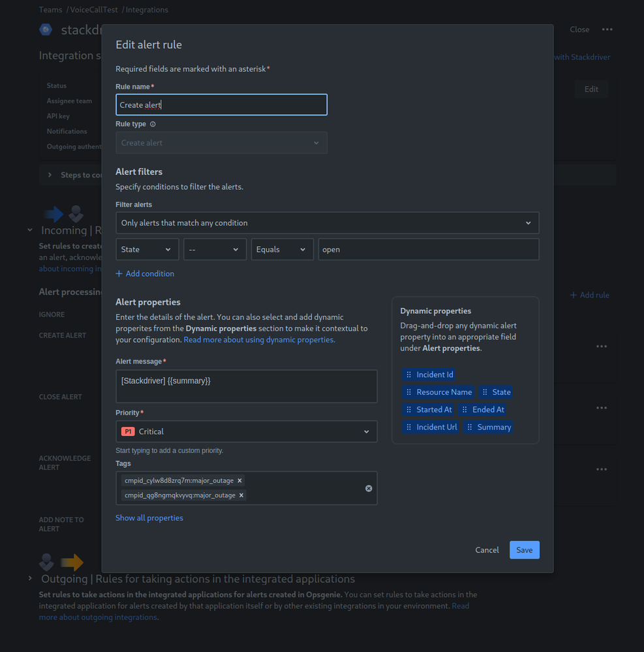Select the Resource Name dynamic property chip

(438, 392)
